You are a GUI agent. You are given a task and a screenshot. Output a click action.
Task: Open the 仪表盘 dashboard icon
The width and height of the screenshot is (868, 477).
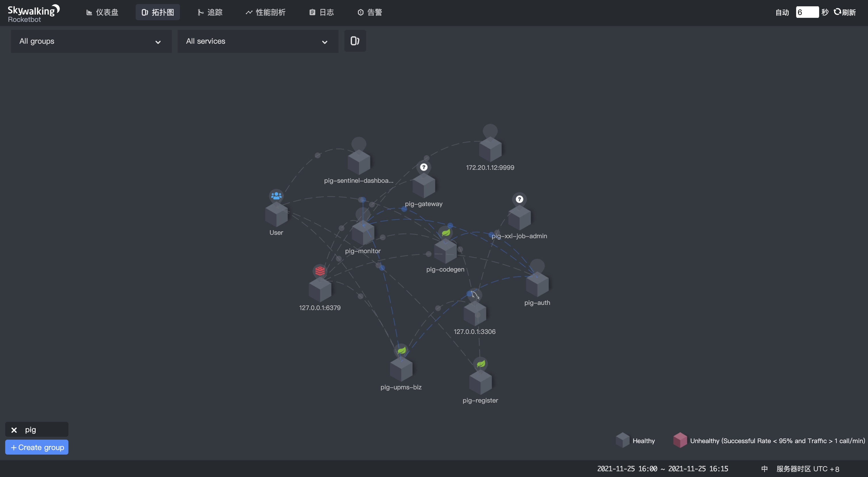pyautogui.click(x=90, y=12)
